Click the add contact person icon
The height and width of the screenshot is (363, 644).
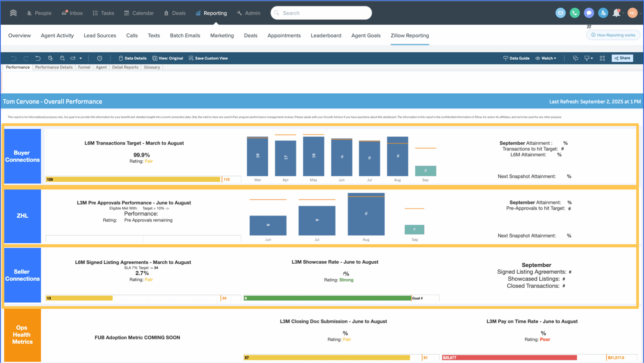pos(603,13)
